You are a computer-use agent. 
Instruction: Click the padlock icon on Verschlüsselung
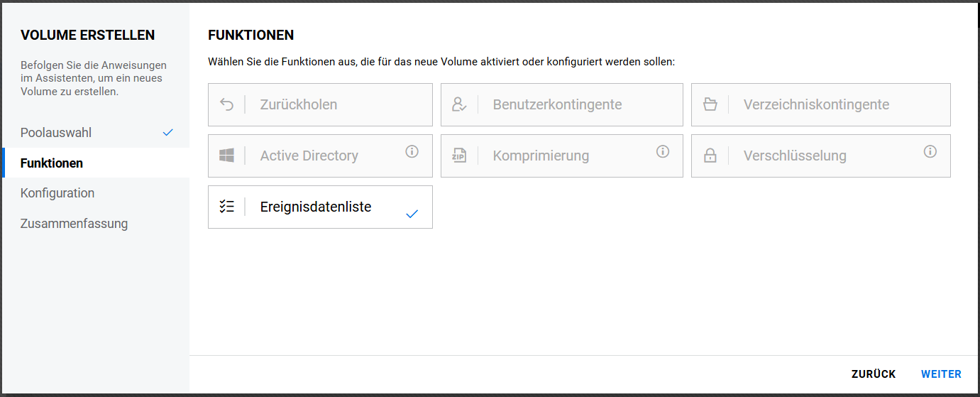(x=710, y=156)
